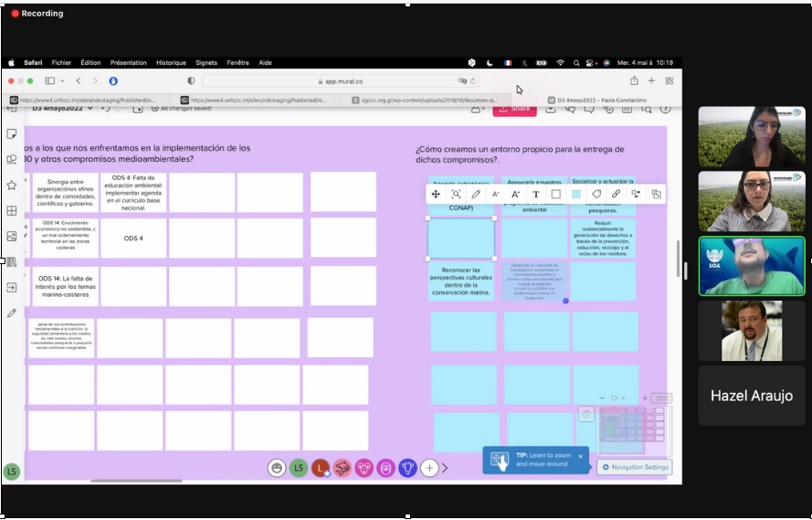Click the zoom-to-selection icon in the floating toolbar
This screenshot has height=520, width=812.
pyautogui.click(x=456, y=195)
